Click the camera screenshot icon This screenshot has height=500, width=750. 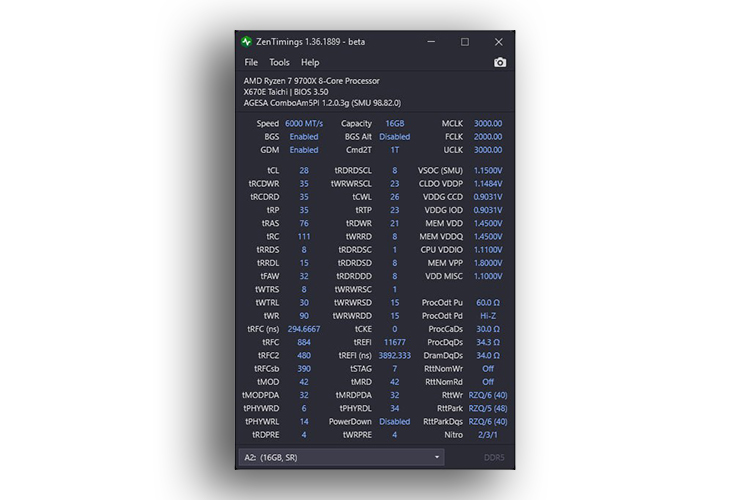[500, 62]
